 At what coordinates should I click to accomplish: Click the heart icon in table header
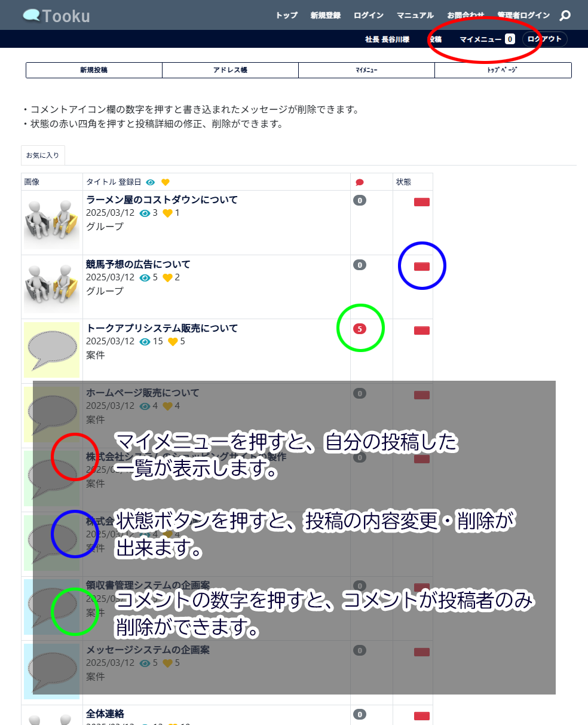coord(166,182)
